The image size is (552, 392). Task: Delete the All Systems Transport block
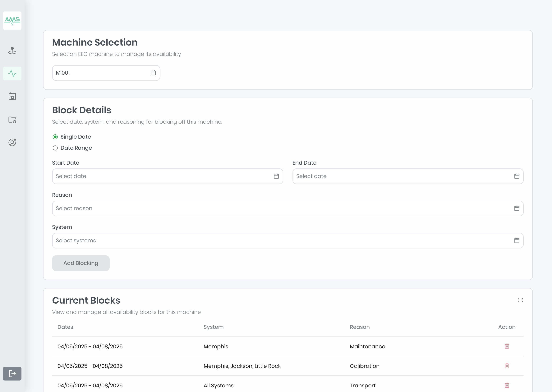(x=507, y=385)
